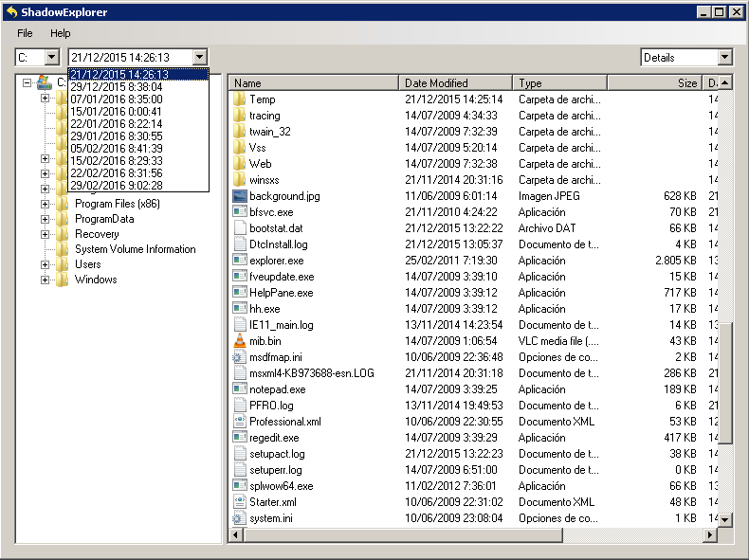Image resolution: width=749 pixels, height=560 pixels.
Task: Select the setupact.log file name
Action: tap(277, 454)
